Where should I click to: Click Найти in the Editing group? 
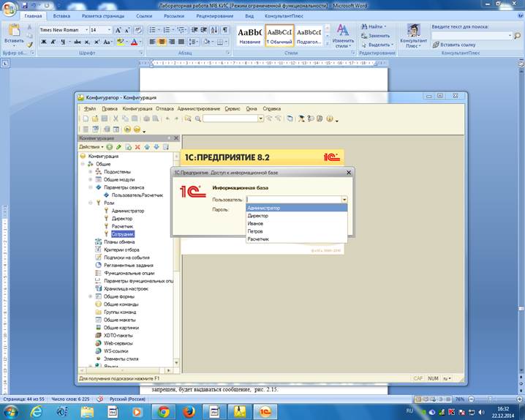click(x=374, y=26)
